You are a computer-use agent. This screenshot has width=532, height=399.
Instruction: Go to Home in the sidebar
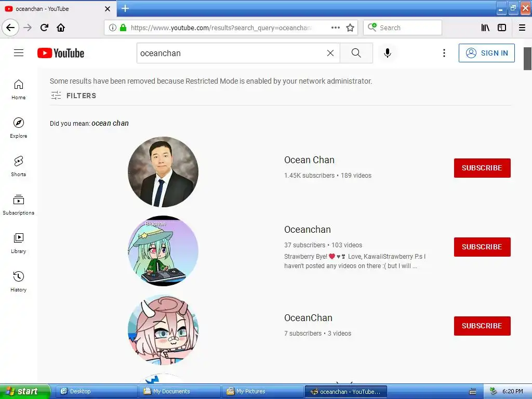19,89
